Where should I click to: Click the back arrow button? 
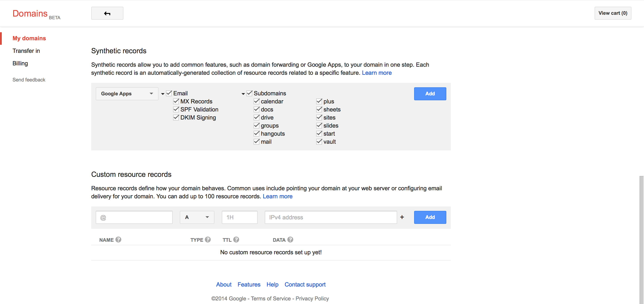(107, 13)
